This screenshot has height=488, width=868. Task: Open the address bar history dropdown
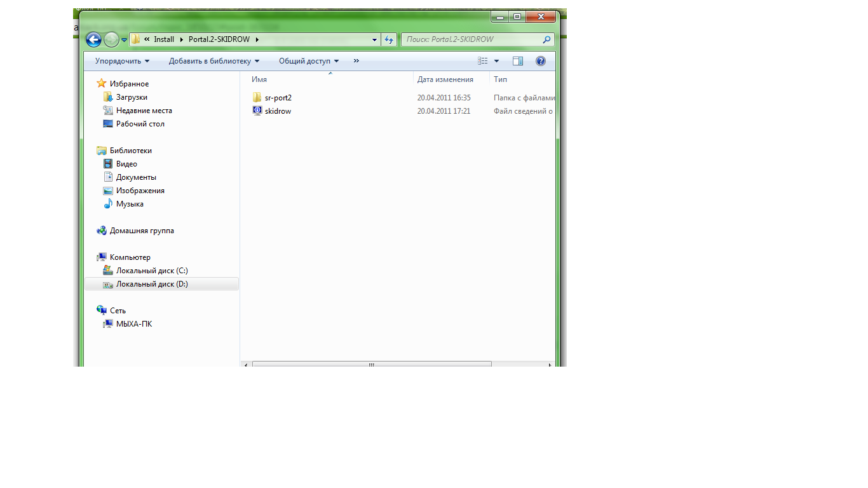click(x=375, y=40)
